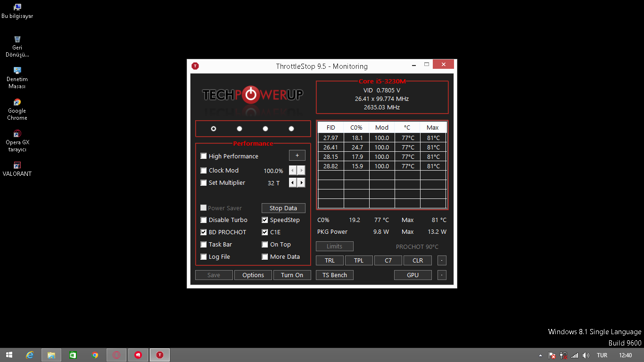Uncheck the BD PROCHOT checkbox
Image resolution: width=644 pixels, height=362 pixels.
coord(204,232)
